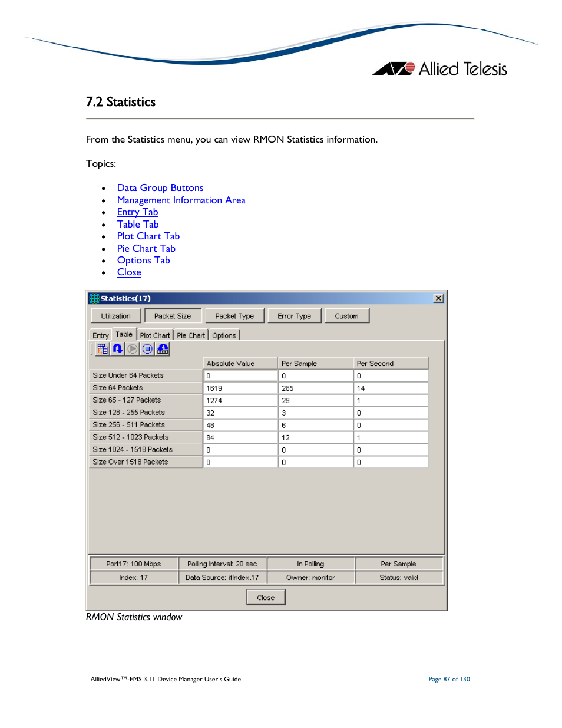This screenshot has height=728, width=562.
Task: Click the Error Type button
Action: pyautogui.click(x=295, y=316)
